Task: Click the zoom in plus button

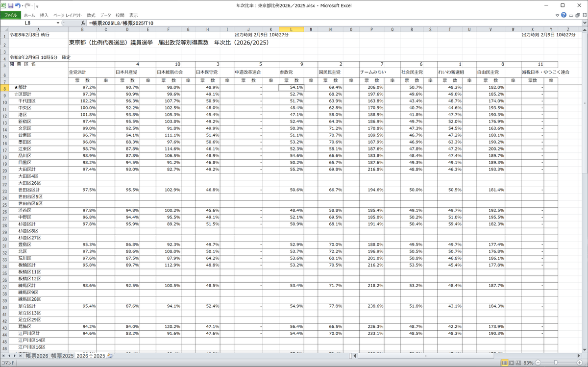Action: coord(580,363)
